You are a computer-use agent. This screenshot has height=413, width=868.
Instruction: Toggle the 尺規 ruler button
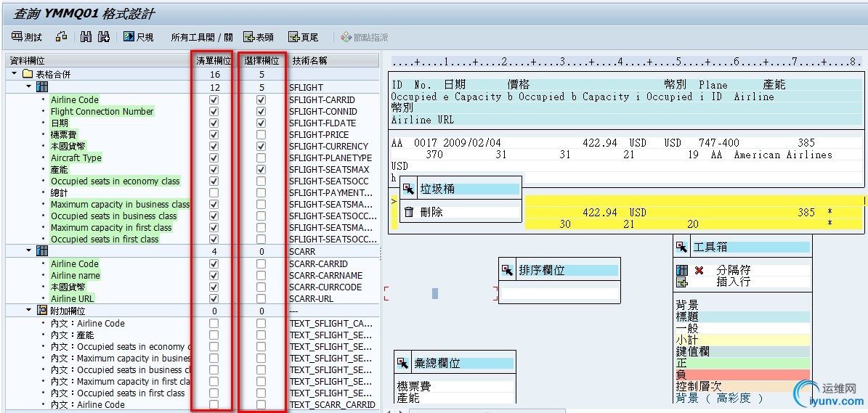(x=139, y=37)
